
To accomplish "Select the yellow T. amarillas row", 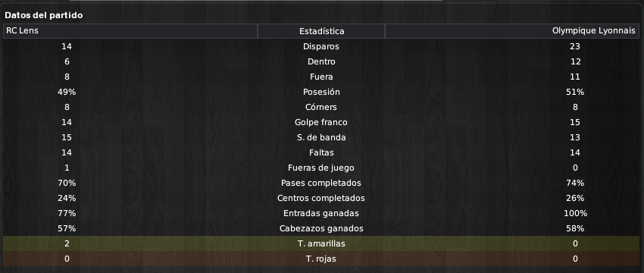I will [321, 244].
